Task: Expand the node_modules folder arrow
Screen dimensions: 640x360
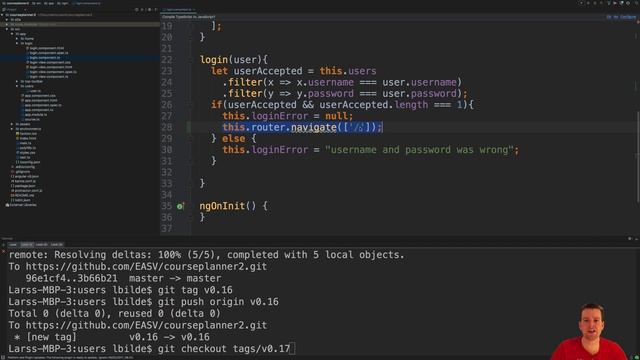Action: pos(7,24)
